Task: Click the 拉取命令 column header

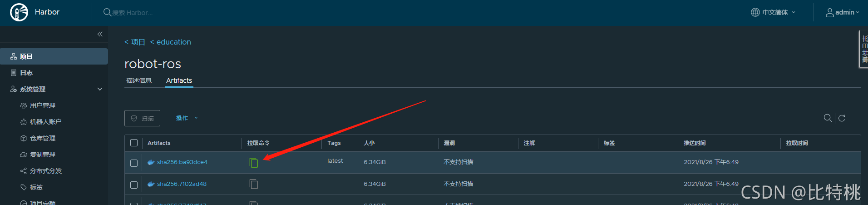Action: point(258,143)
